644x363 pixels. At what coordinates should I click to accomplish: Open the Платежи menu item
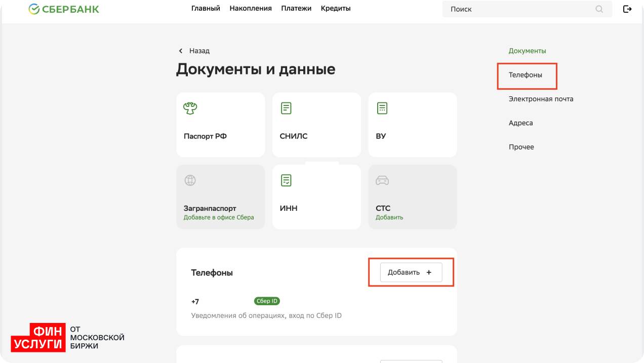click(x=296, y=9)
